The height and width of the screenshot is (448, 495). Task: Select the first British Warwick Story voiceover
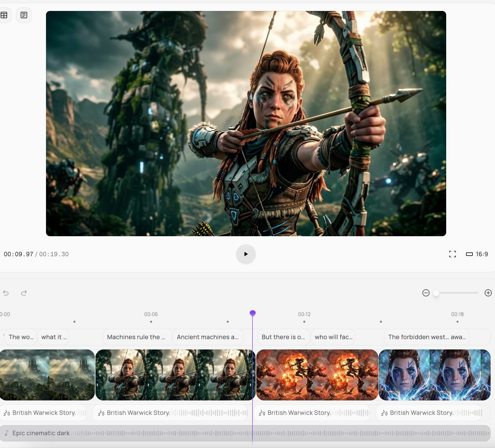[x=44, y=413]
